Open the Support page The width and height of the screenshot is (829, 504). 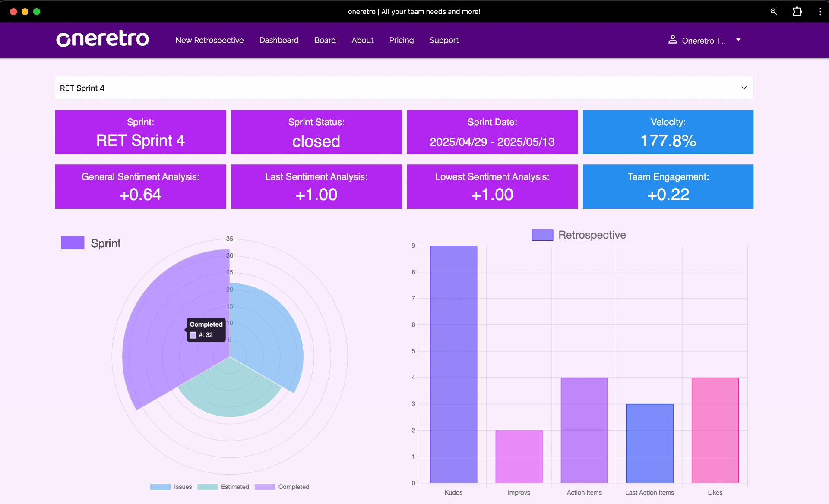click(443, 40)
